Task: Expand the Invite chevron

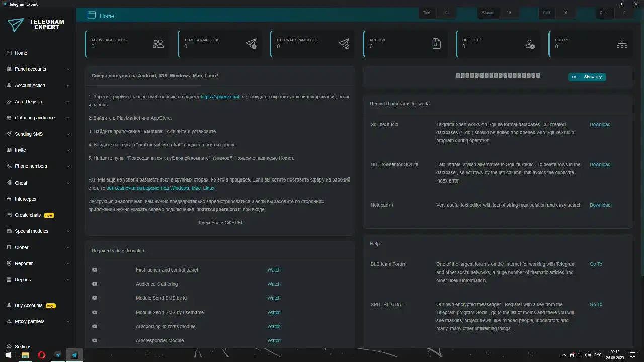Action: (x=68, y=150)
